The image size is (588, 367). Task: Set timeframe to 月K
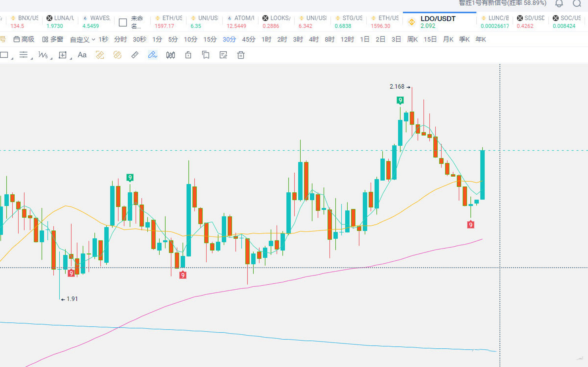click(448, 39)
